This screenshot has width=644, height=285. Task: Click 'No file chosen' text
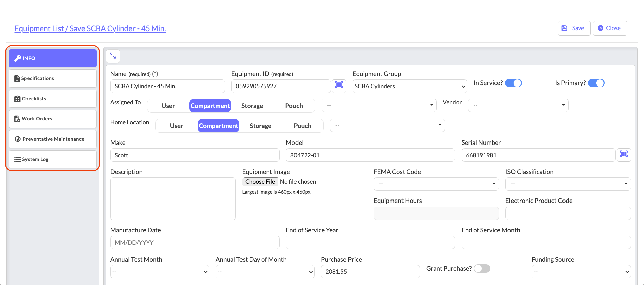(x=298, y=182)
